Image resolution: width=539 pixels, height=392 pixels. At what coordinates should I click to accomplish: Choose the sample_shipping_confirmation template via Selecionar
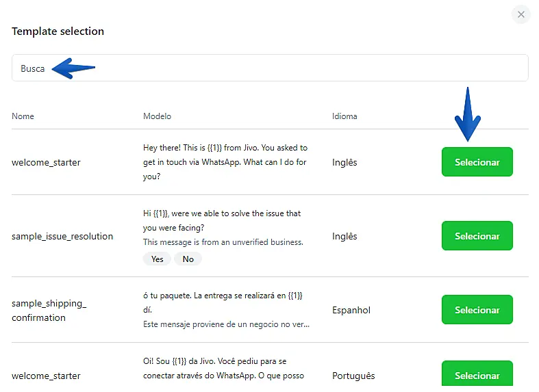(477, 310)
